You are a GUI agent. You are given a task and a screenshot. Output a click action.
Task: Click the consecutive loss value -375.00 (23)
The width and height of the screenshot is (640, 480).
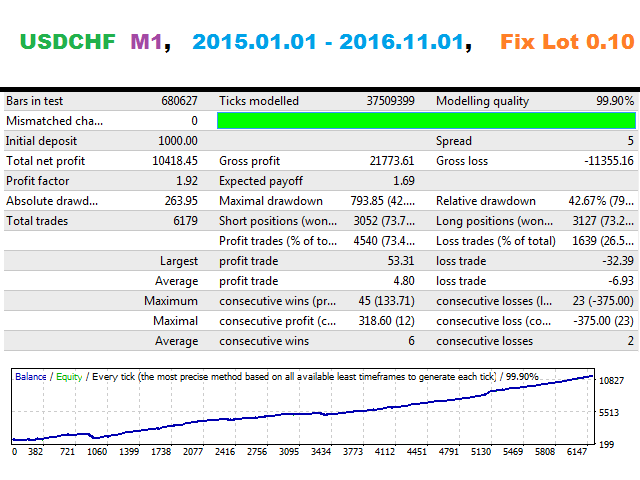click(x=603, y=321)
